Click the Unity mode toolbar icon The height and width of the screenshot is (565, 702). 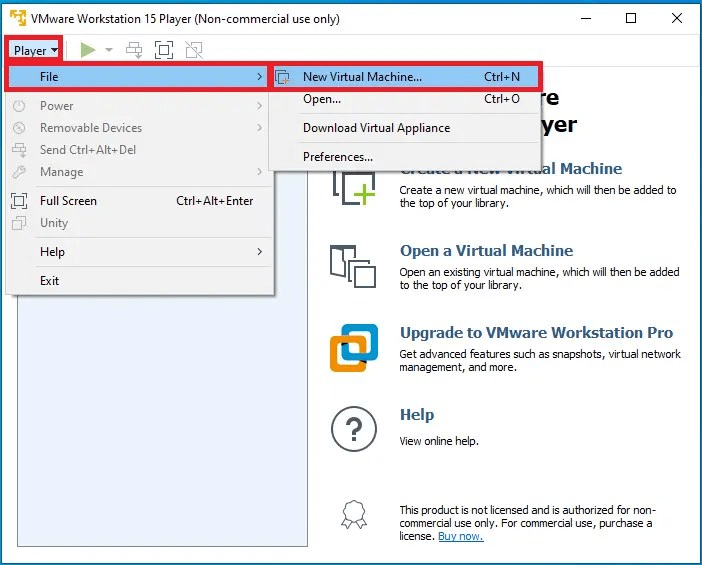194,50
